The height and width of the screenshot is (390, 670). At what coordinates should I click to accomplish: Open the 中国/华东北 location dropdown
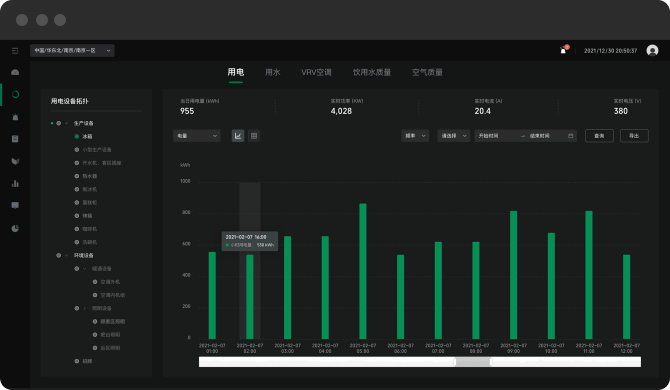(x=72, y=50)
